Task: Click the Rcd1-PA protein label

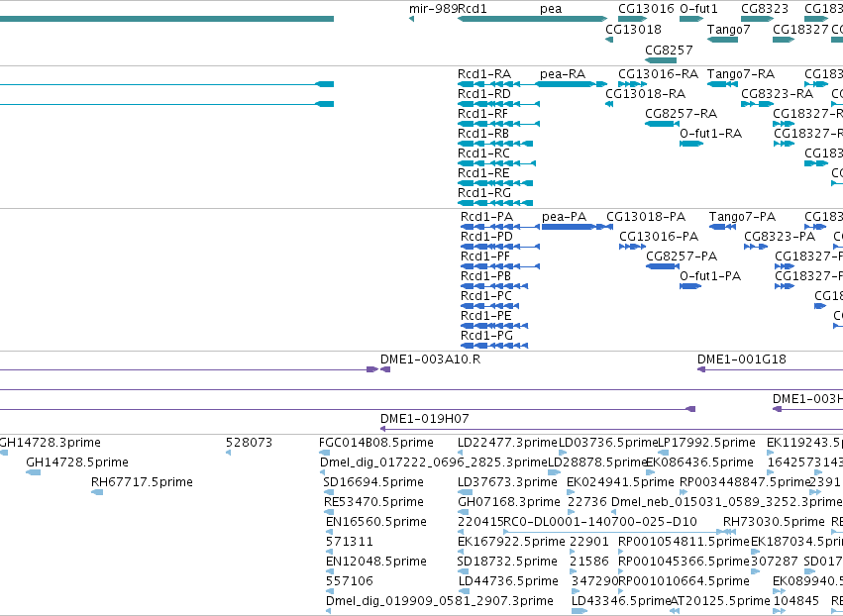Action: (487, 217)
